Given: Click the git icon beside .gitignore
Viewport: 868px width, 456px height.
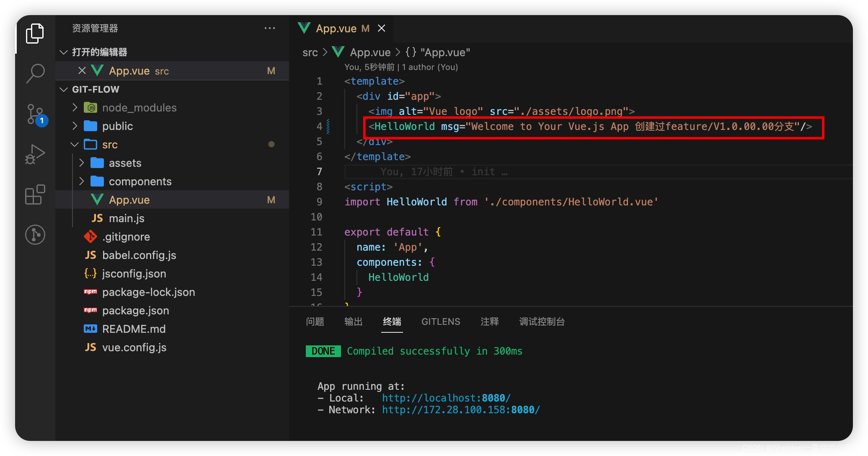Looking at the screenshot, I should point(90,237).
